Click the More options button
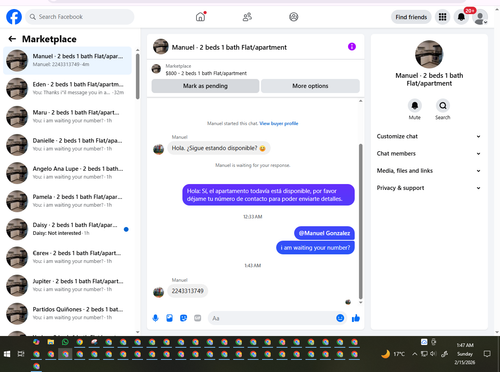 310,86
